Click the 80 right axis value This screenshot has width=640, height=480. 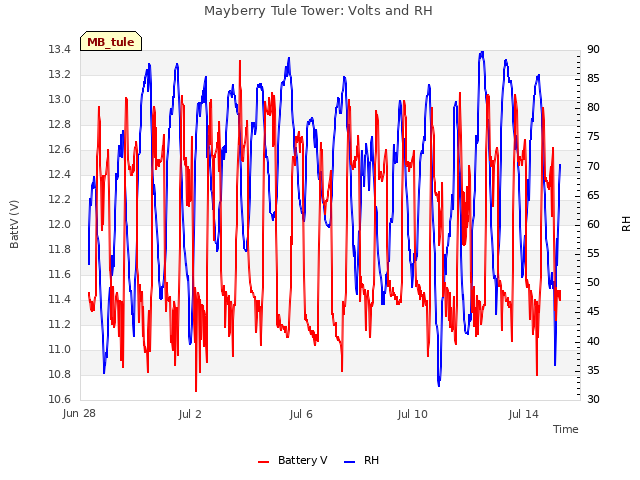click(593, 108)
